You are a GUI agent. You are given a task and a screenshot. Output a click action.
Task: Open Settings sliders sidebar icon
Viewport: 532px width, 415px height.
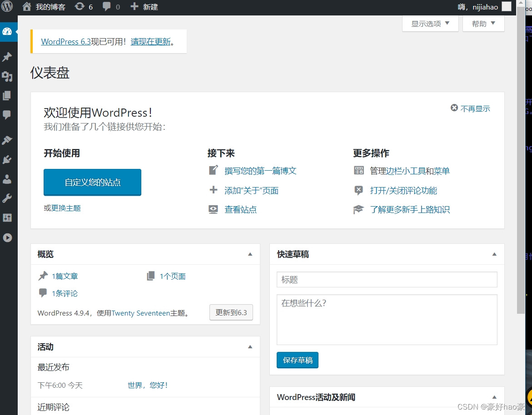click(x=7, y=217)
